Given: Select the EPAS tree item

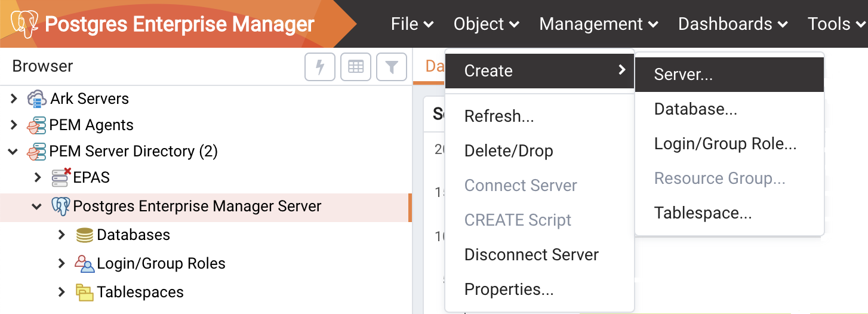Looking at the screenshot, I should click(91, 177).
